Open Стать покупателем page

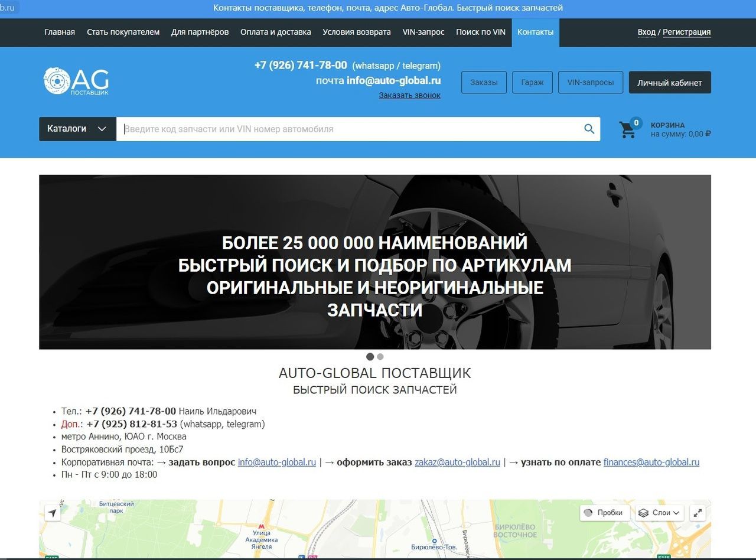[x=123, y=32]
